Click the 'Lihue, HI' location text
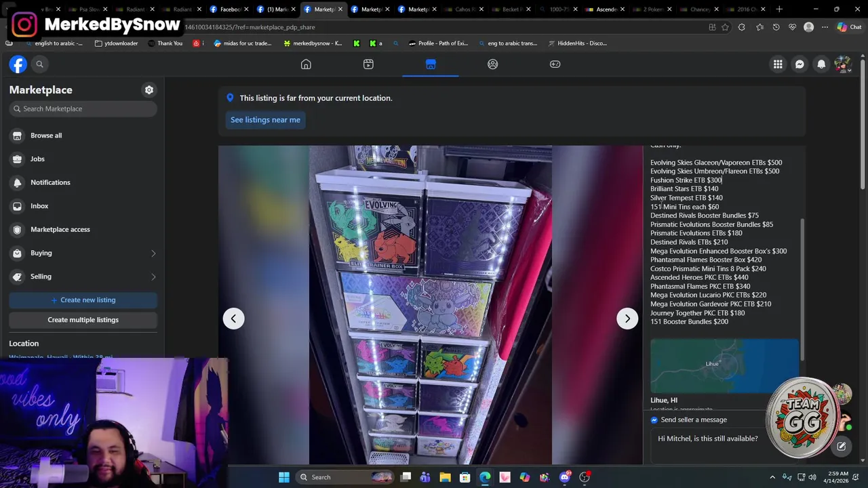868x488 pixels. click(x=664, y=401)
